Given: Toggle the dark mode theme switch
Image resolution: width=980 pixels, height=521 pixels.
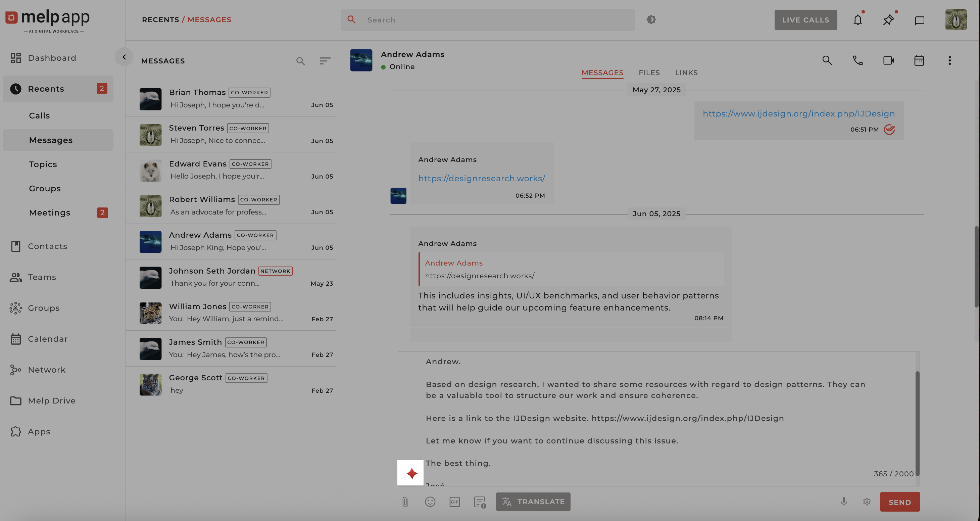Looking at the screenshot, I should [651, 19].
